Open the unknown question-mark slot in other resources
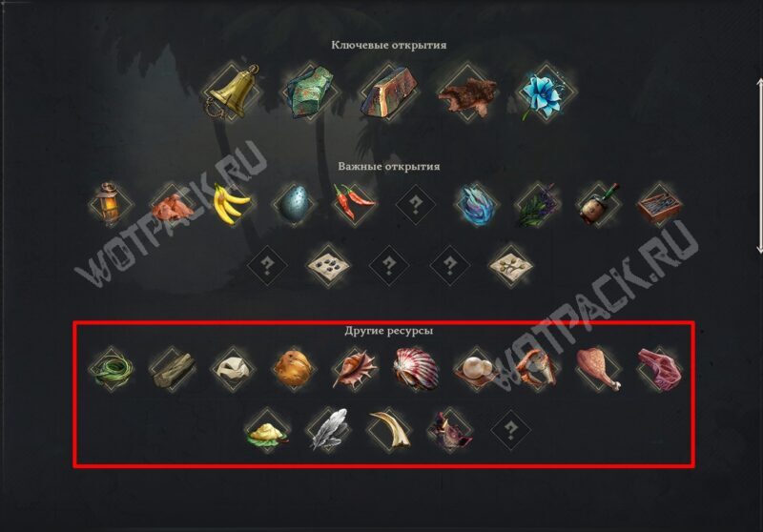The height and width of the screenshot is (532, 763). coord(510,430)
